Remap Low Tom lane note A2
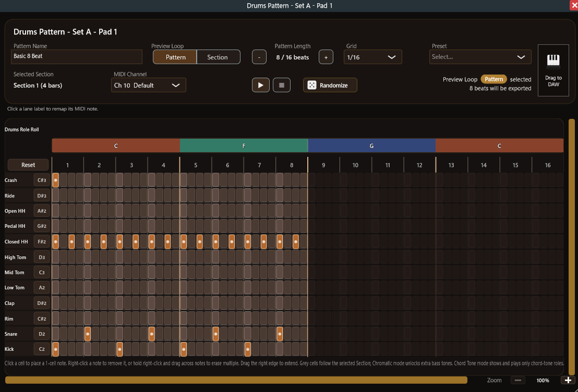This screenshot has height=392, width=578. point(42,288)
